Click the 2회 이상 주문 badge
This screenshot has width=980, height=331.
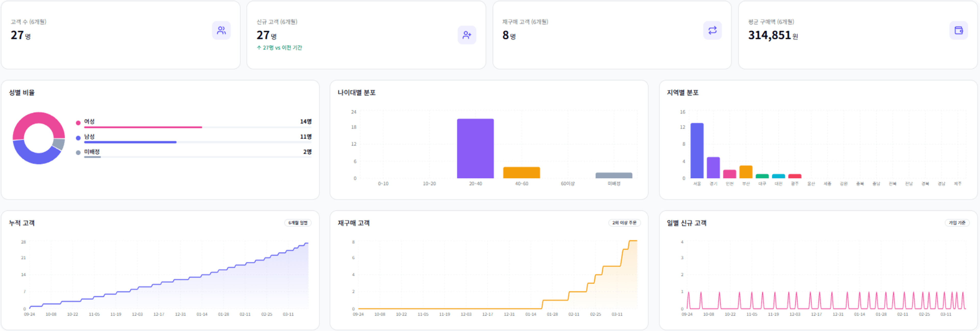624,223
